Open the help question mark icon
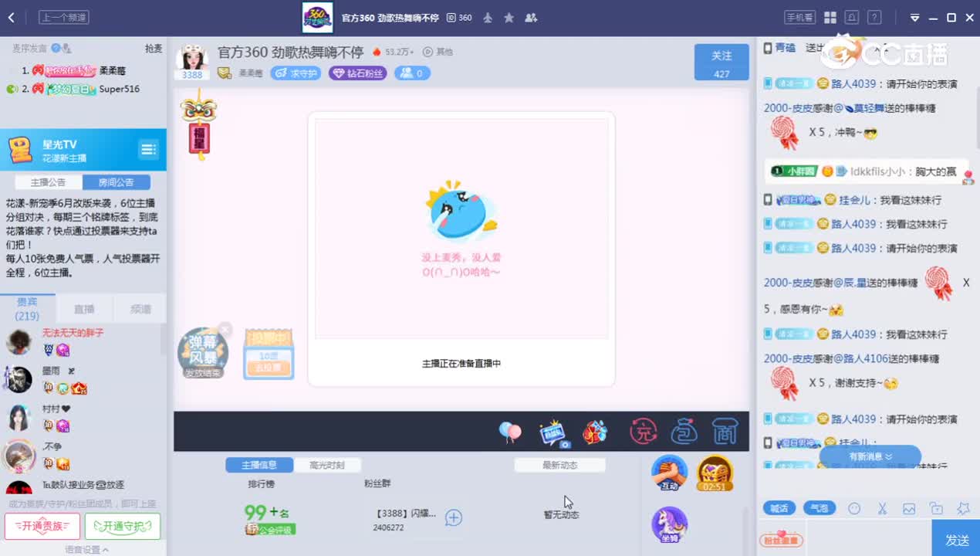Image resolution: width=980 pixels, height=556 pixels. (874, 18)
